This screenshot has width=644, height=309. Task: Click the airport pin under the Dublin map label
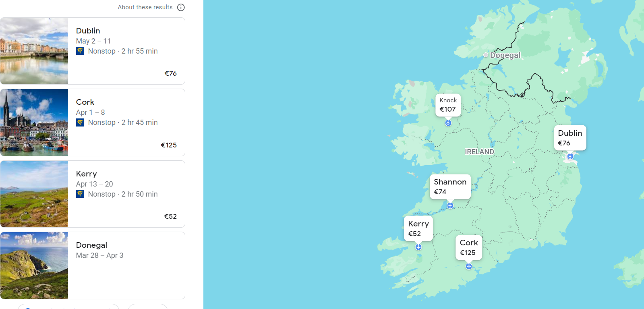[x=570, y=156]
